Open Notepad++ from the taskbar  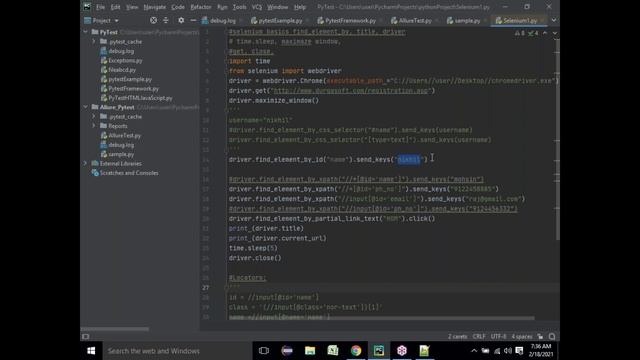[x=424, y=351]
